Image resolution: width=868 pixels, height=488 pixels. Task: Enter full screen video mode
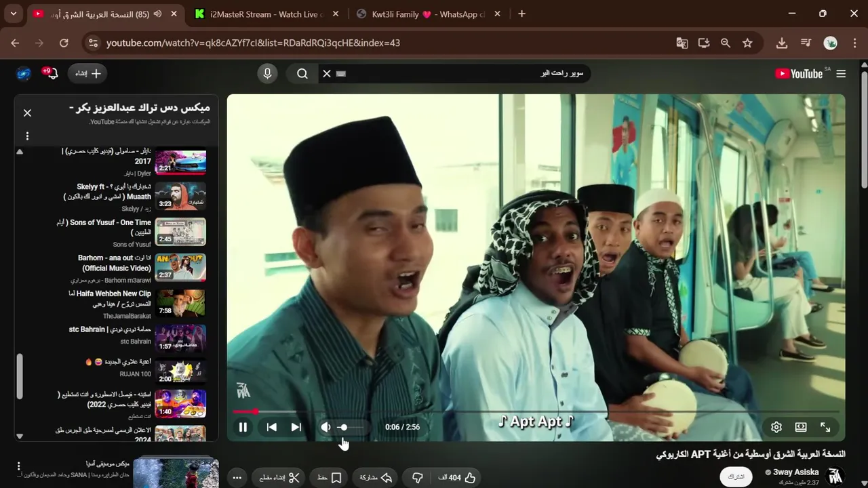825,427
